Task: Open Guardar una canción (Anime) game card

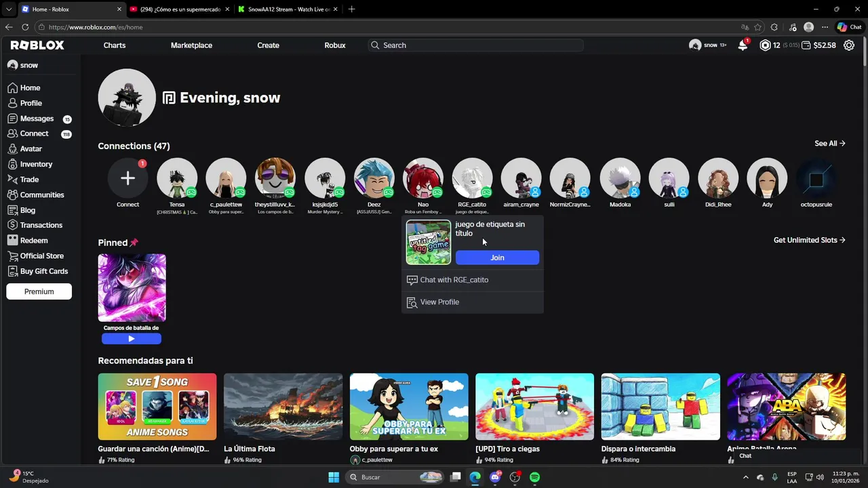Action: coord(157,407)
